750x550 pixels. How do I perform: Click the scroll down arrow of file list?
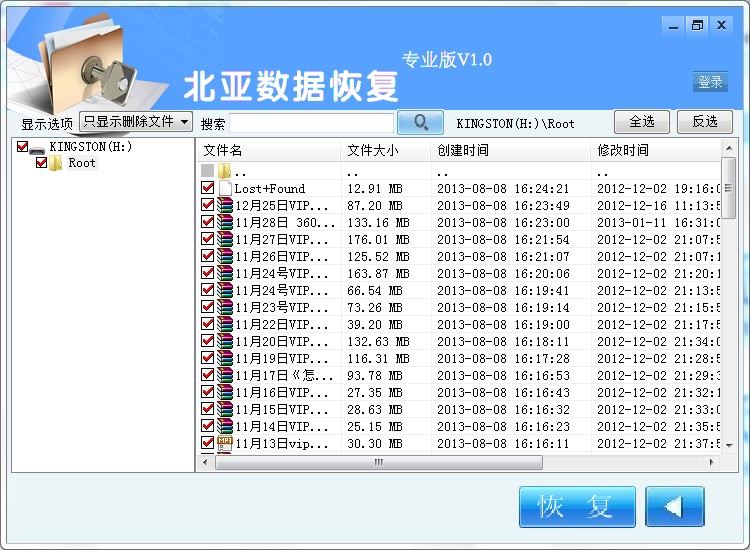[x=728, y=444]
